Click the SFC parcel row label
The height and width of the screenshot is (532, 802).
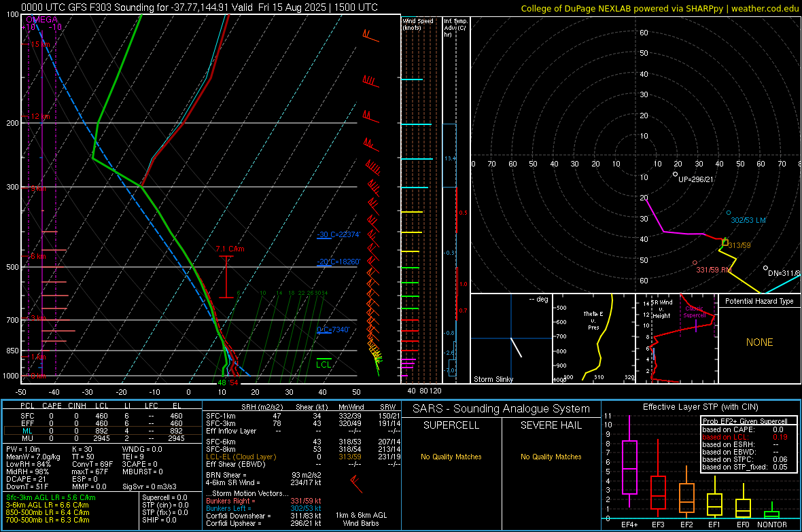pyautogui.click(x=28, y=416)
